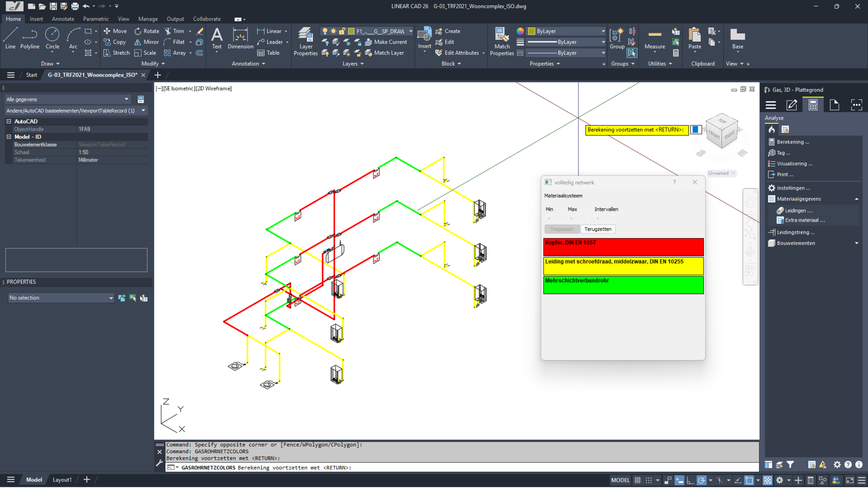Select the Text annotation tool
Viewport: 868px width, 488px height.
pyautogui.click(x=217, y=39)
